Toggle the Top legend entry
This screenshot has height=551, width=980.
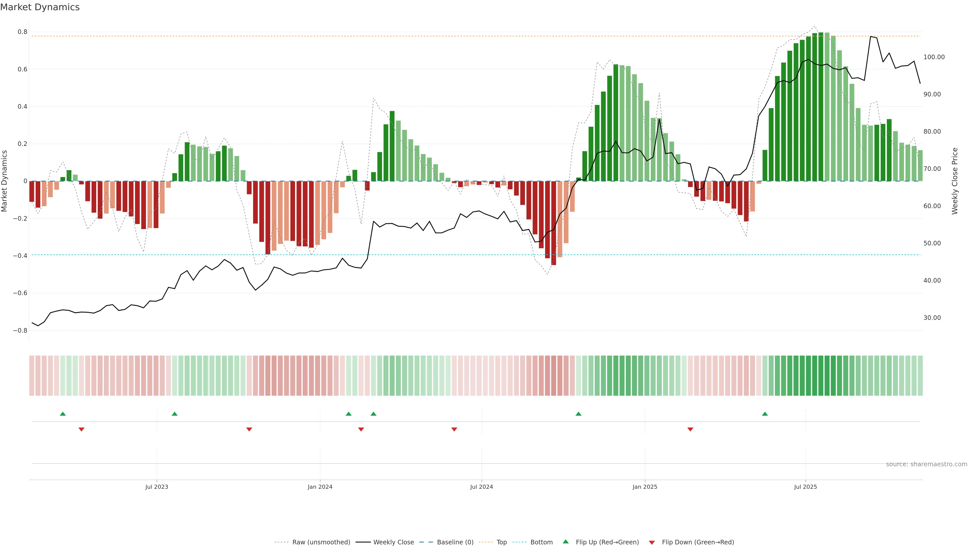point(501,542)
